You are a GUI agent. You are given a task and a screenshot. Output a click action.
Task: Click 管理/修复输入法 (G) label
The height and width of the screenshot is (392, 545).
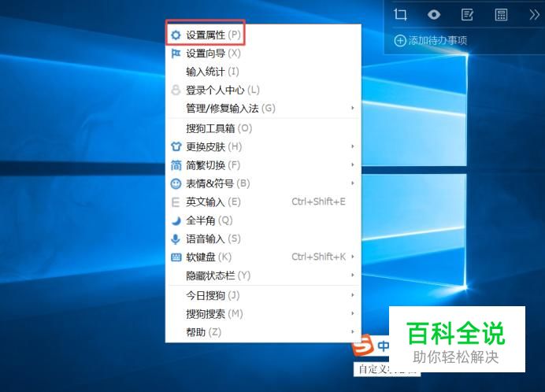(231, 109)
